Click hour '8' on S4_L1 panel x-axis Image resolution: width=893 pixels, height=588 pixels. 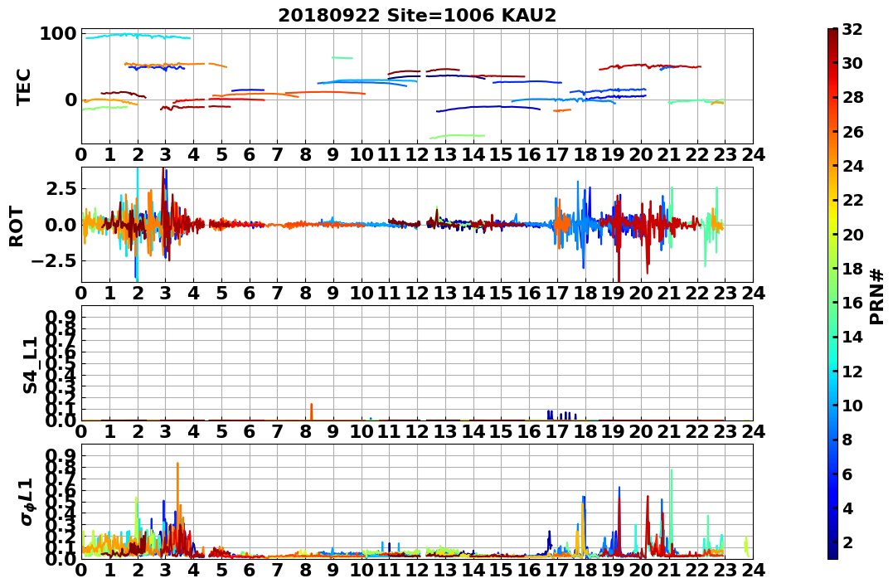point(305,432)
